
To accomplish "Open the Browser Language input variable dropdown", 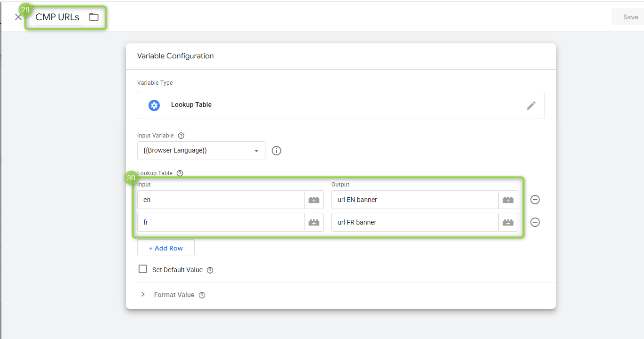I will 201,151.
